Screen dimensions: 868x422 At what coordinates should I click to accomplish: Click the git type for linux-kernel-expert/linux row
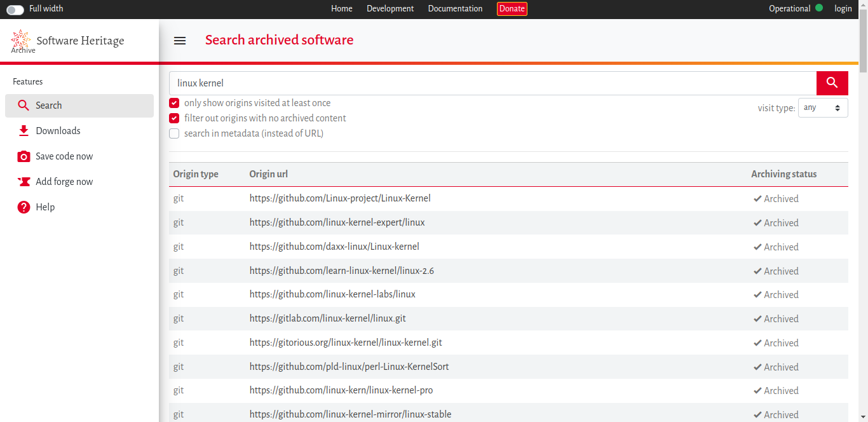click(179, 222)
